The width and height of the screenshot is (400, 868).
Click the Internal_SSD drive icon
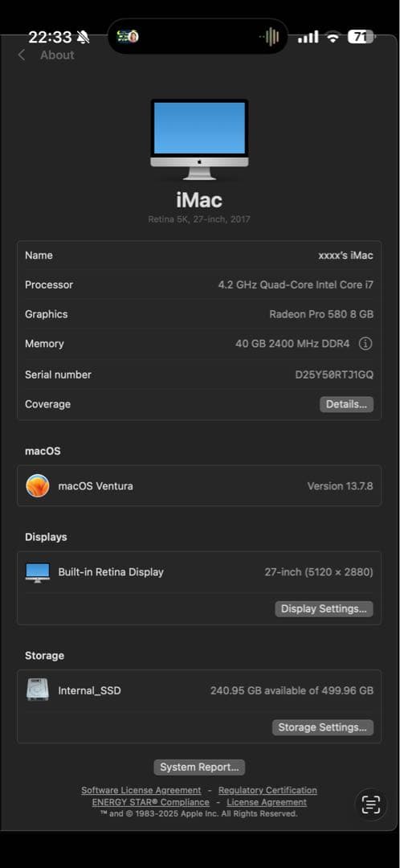(38, 690)
